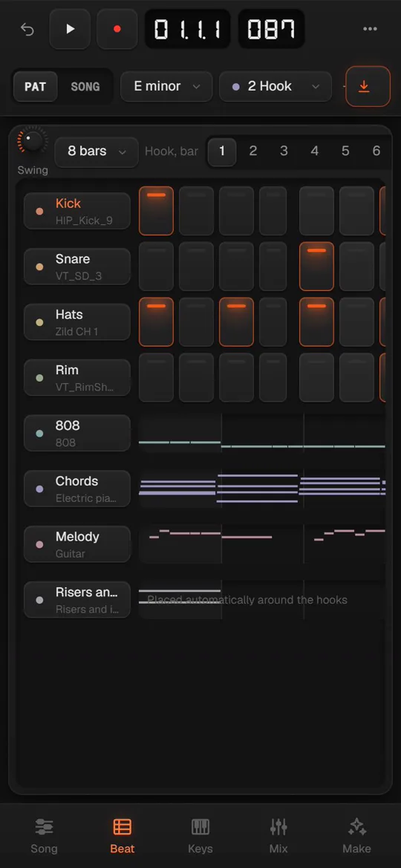Select Hook bar 2
Viewport: 401px width, 868px height.
(252, 151)
